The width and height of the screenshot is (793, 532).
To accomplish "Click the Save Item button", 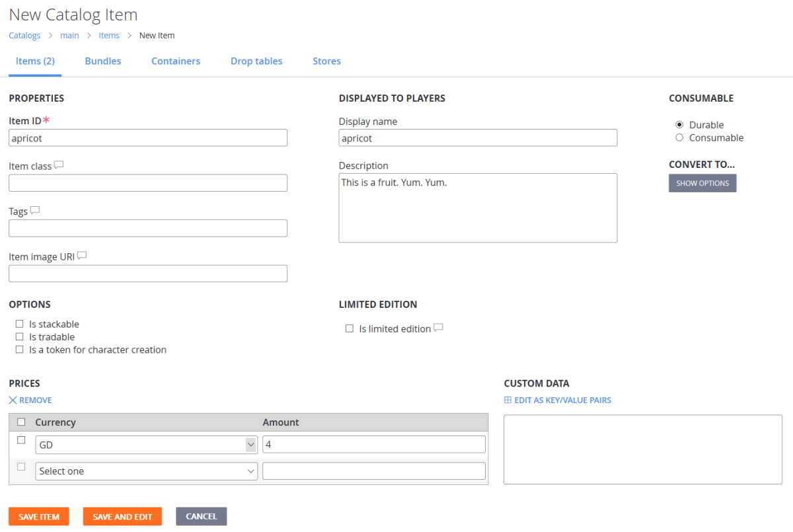I will pyautogui.click(x=39, y=517).
